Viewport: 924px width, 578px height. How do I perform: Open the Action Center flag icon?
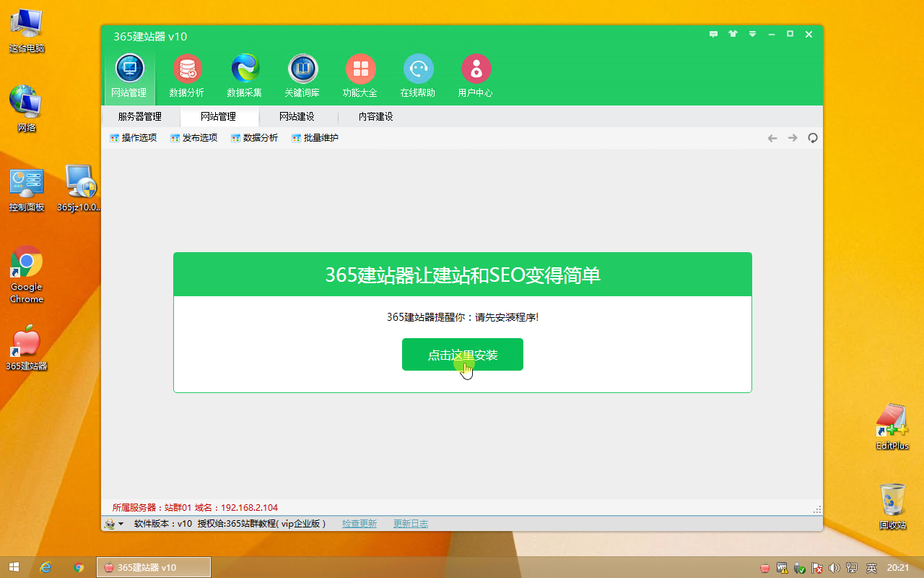click(817, 568)
